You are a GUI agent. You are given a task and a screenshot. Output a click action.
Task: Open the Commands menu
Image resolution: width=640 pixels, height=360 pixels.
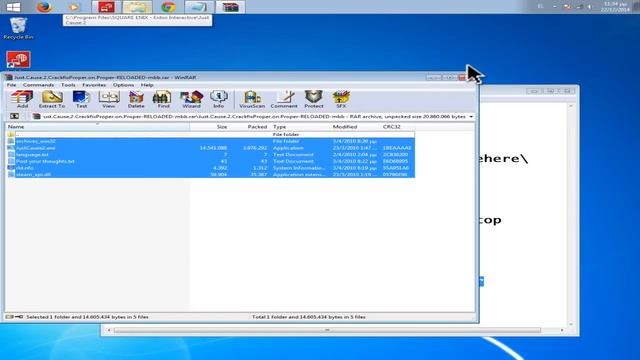(x=38, y=85)
